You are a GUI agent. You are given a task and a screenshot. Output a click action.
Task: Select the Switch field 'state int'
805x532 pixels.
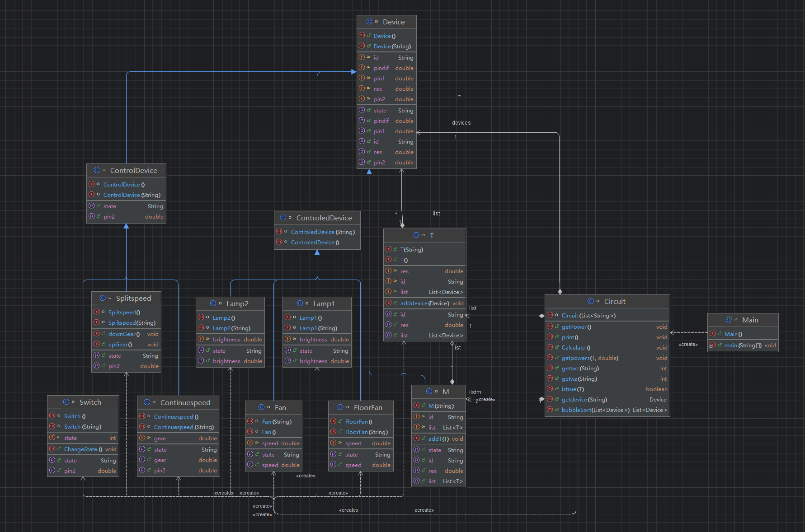click(x=83, y=438)
